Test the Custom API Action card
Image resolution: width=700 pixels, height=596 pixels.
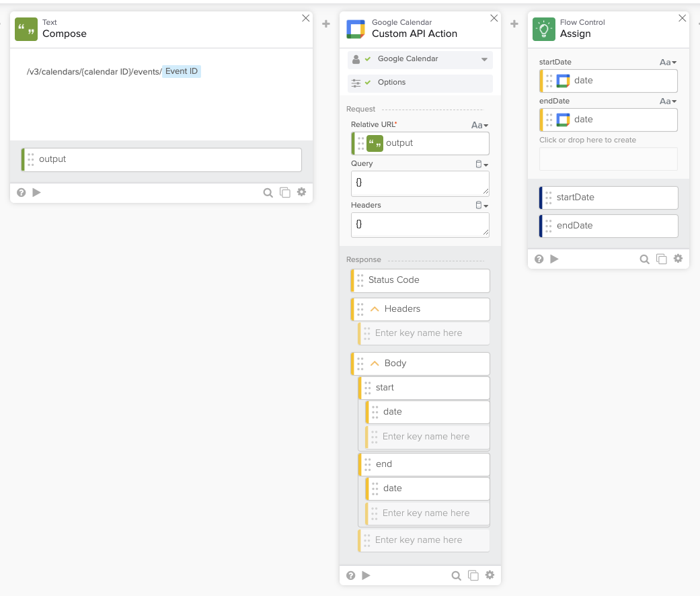[x=366, y=575]
